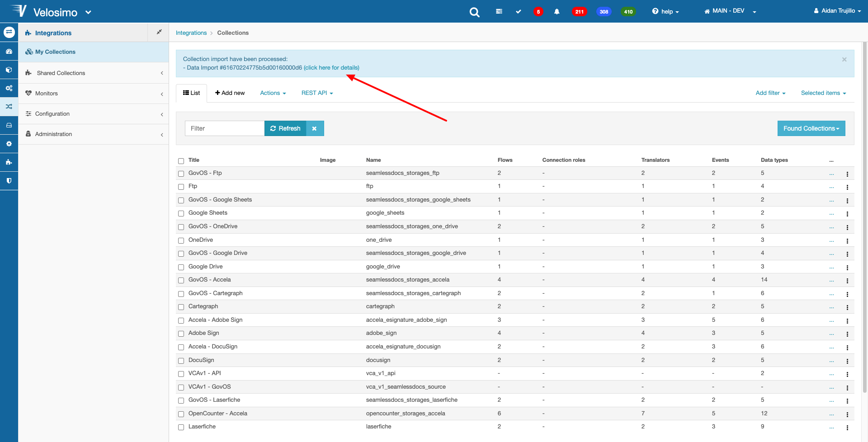Open the help dropdown menu
The image size is (868, 442).
click(665, 12)
